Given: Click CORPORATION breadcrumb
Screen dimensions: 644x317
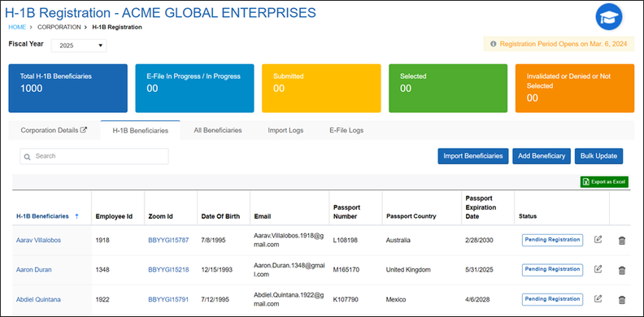Looking at the screenshot, I should coord(59,27).
